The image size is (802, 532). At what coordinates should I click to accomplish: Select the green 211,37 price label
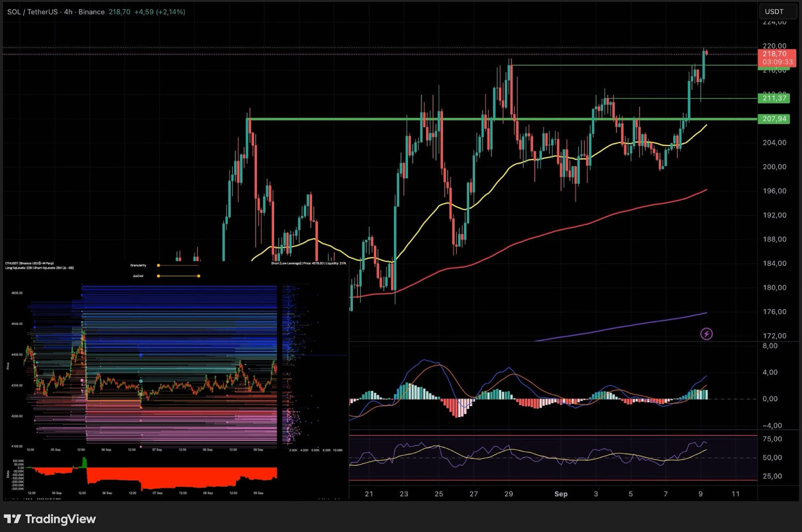774,98
